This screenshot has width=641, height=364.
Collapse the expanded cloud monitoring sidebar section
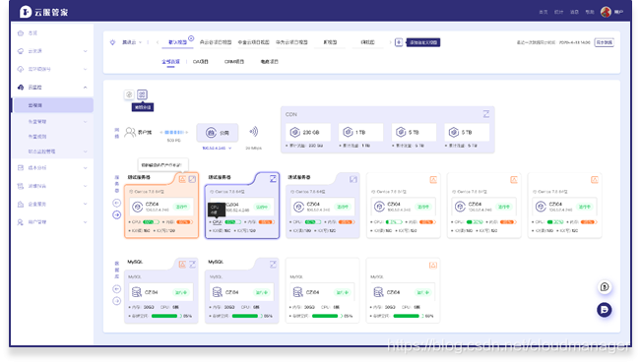click(x=85, y=87)
